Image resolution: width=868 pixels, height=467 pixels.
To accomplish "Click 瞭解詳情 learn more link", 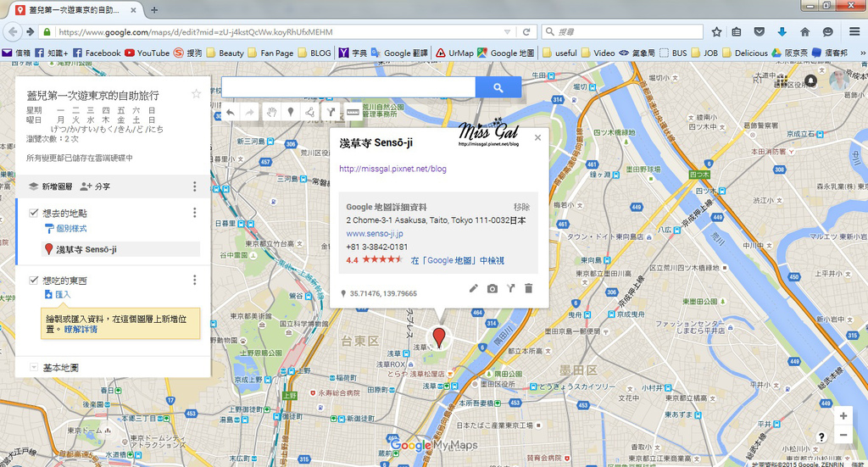I will click(81, 329).
